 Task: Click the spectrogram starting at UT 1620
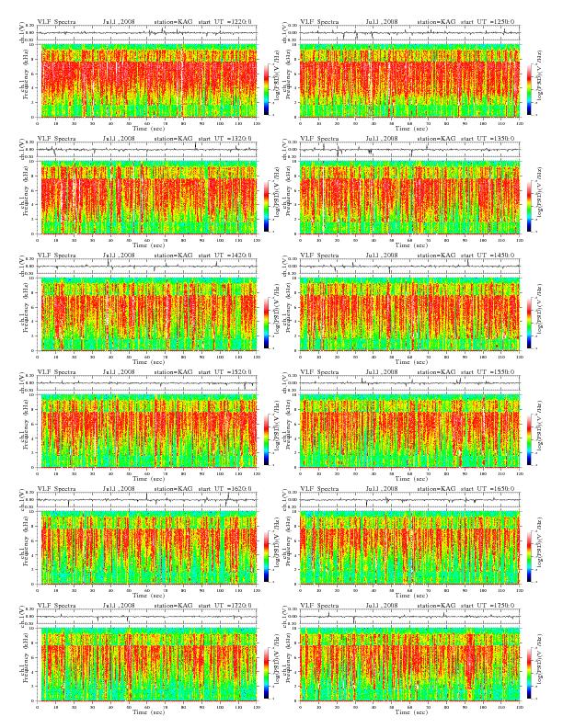pyautogui.click(x=147, y=548)
